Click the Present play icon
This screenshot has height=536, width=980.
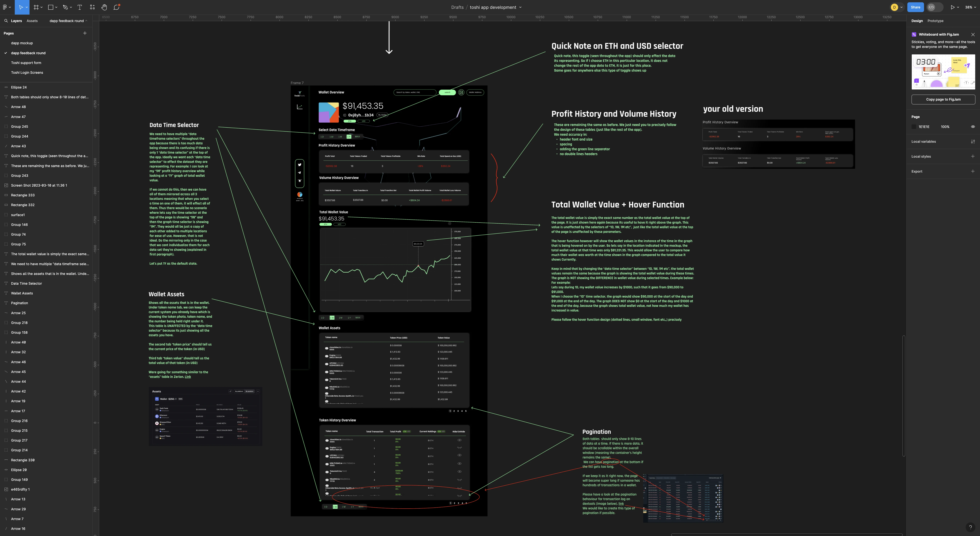click(x=952, y=7)
